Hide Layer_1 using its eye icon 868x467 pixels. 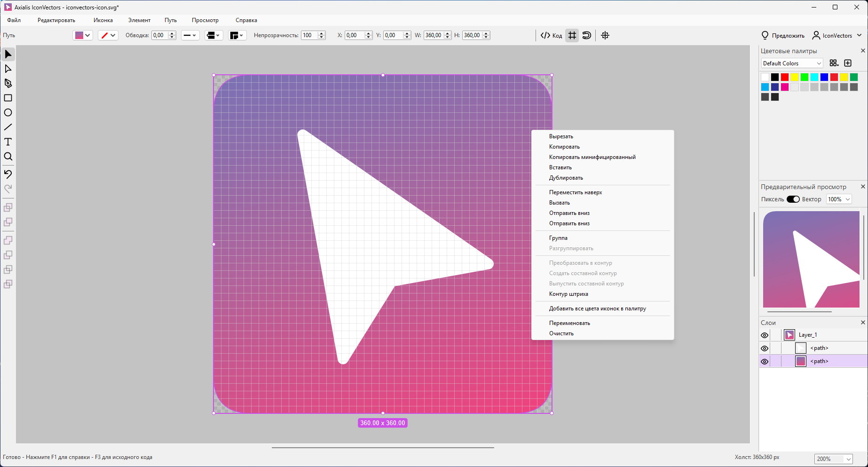(x=765, y=335)
